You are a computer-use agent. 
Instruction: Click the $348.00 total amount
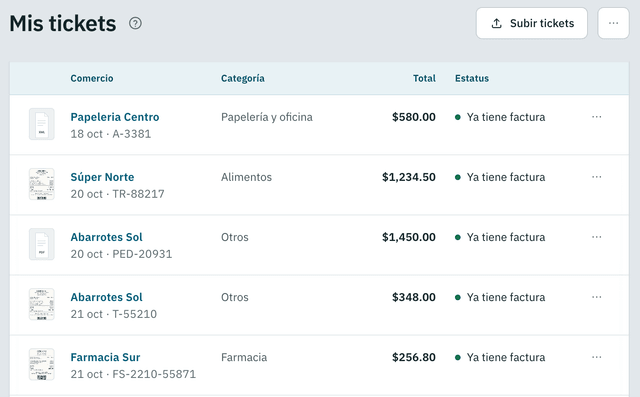coord(413,297)
